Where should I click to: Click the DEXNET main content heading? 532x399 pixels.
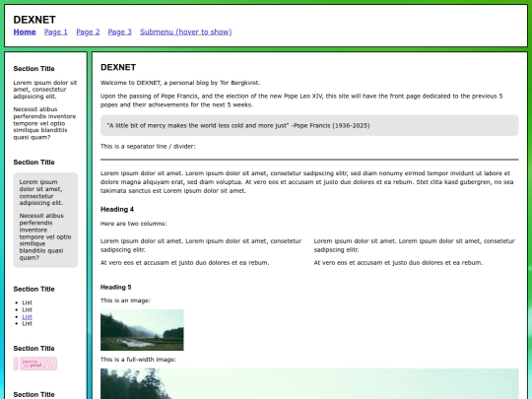click(118, 67)
